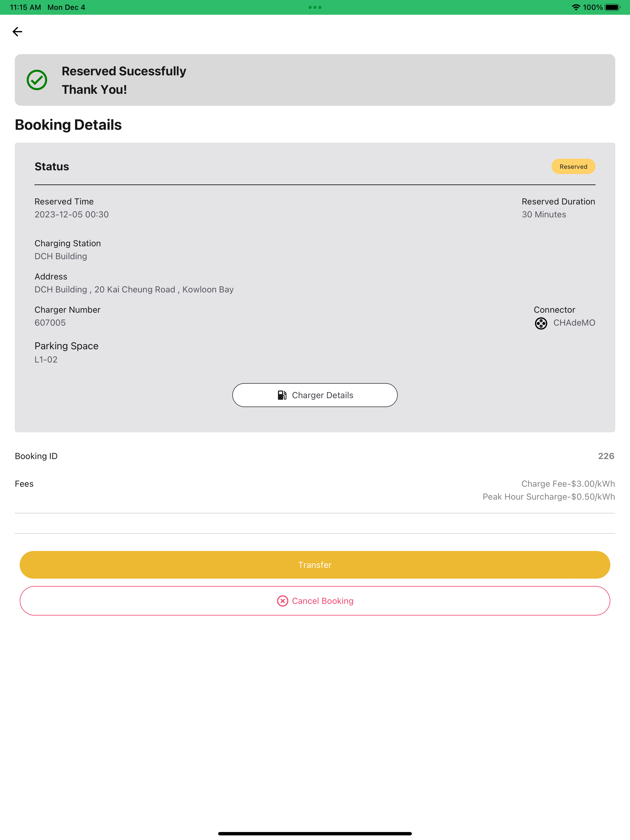
Task: Click the CHAdeMO connector icon
Action: pyautogui.click(x=541, y=323)
